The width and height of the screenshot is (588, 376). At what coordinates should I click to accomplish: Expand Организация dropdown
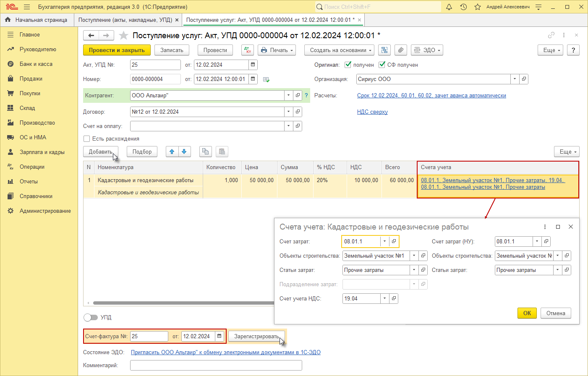click(515, 79)
